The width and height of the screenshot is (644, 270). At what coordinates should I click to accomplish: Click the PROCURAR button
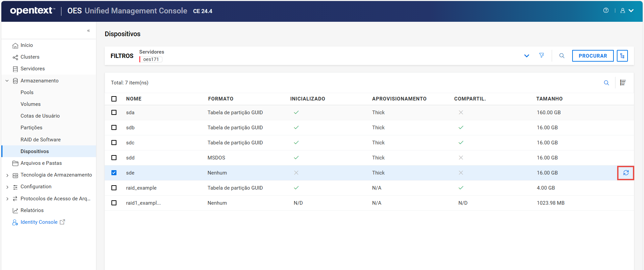click(x=592, y=56)
